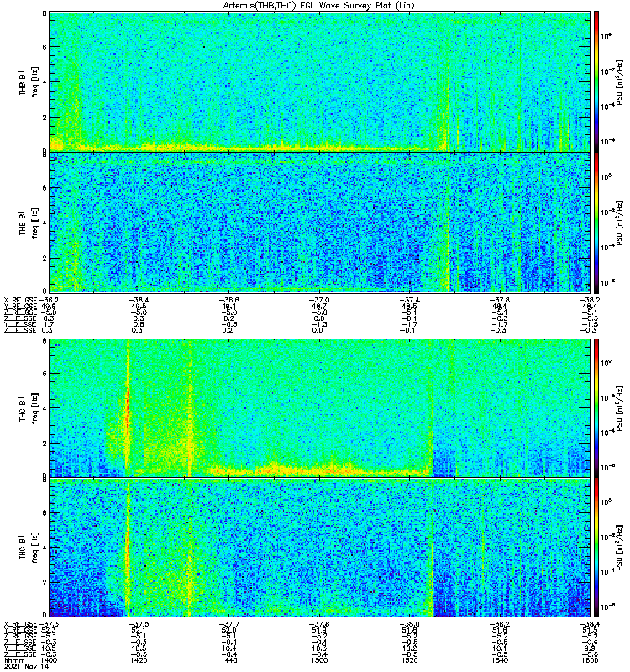
Task: Click the 1600 time tick label
Action: tap(590, 660)
